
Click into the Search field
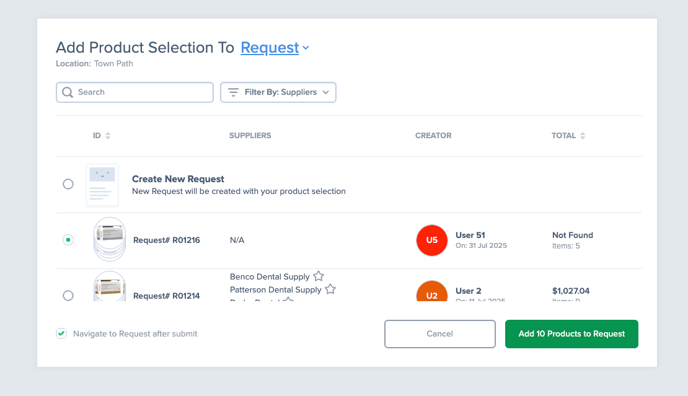point(135,92)
